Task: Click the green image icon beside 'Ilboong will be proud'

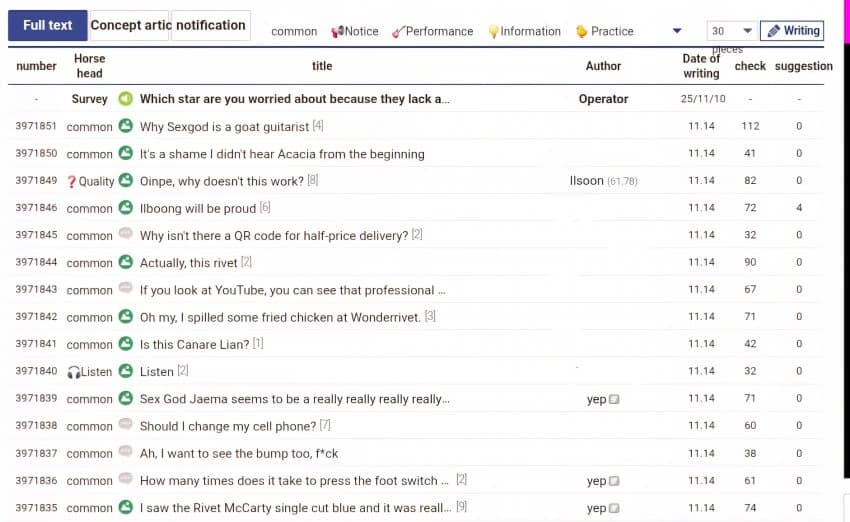Action: [125, 208]
